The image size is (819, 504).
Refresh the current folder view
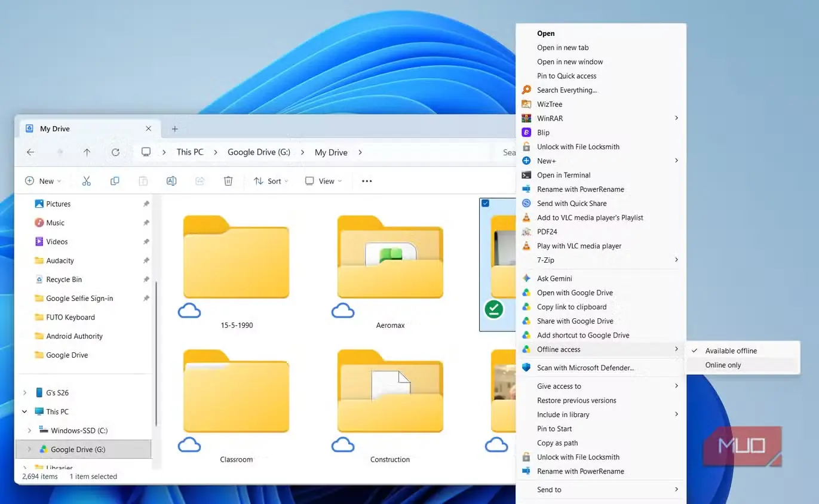pos(115,152)
